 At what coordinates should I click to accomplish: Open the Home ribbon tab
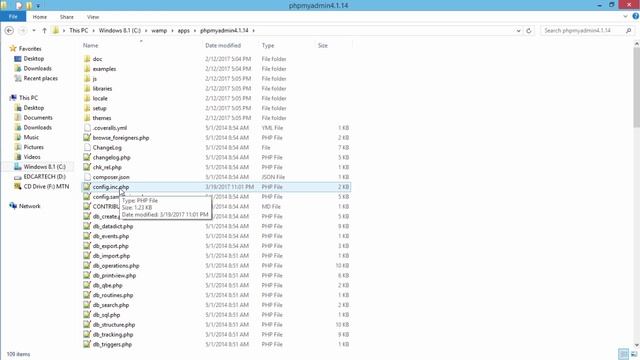coord(40,17)
